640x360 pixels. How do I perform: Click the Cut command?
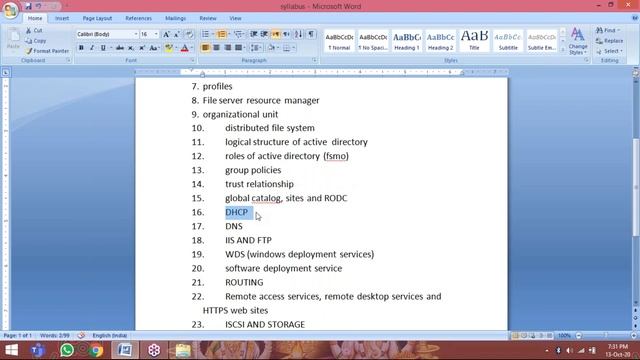[x=34, y=31]
